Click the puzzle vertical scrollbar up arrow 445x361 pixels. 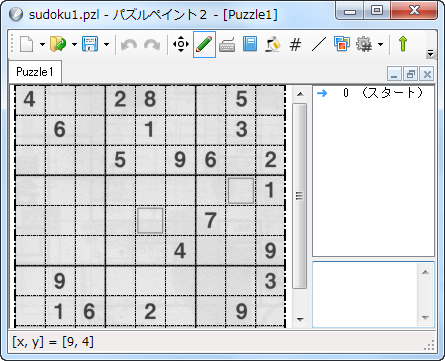pyautogui.click(x=300, y=94)
